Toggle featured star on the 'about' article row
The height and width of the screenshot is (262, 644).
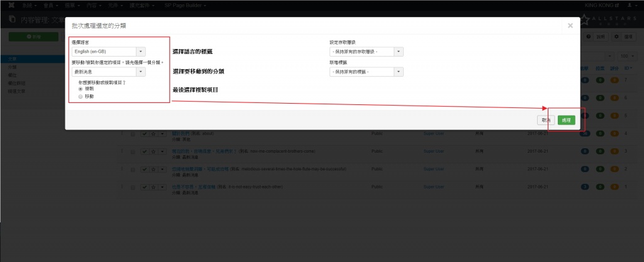coord(153,134)
